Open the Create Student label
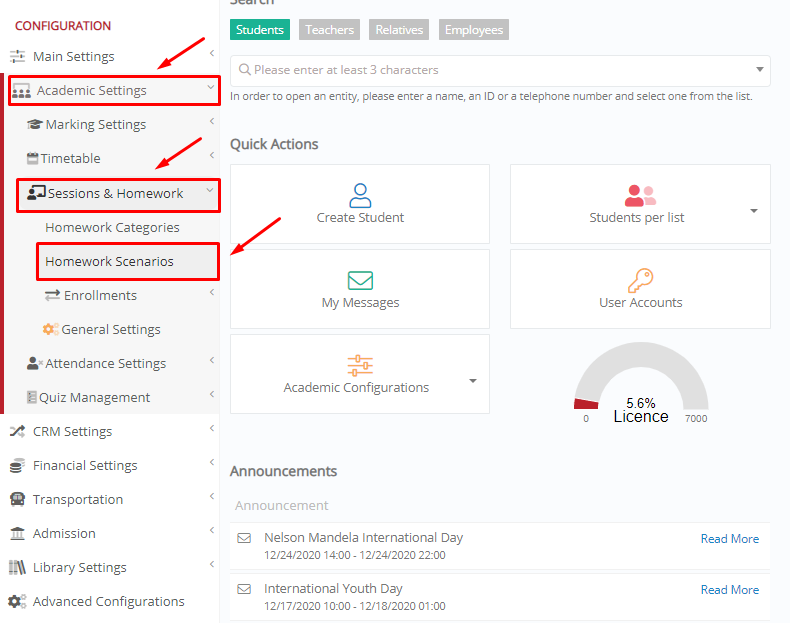This screenshot has height=623, width=790. [360, 218]
